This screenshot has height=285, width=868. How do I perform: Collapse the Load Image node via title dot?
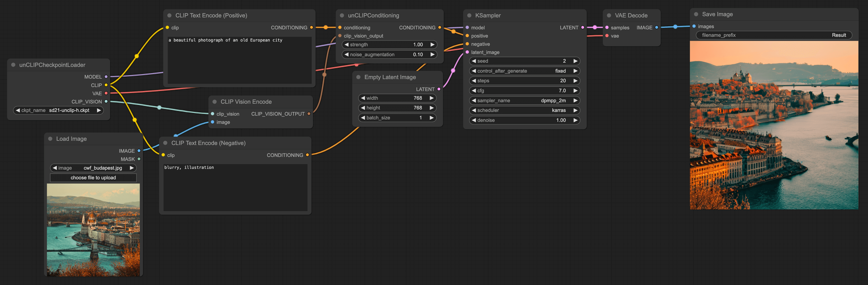click(x=50, y=139)
